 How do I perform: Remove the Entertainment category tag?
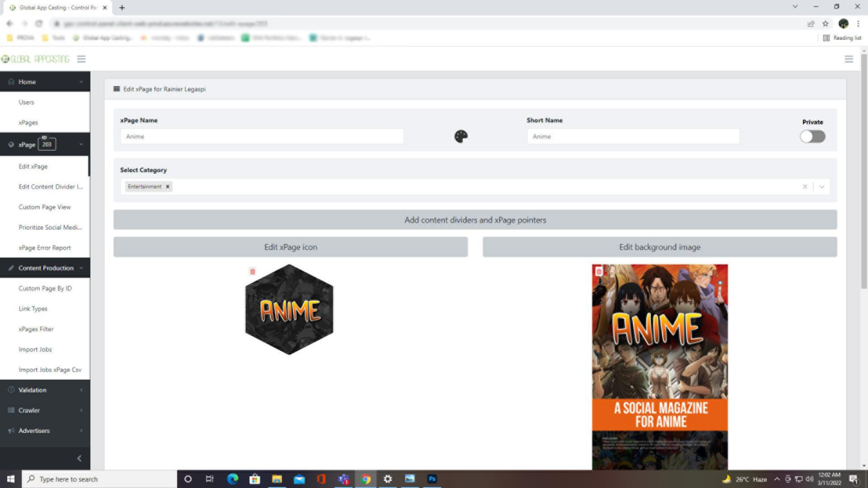point(167,187)
